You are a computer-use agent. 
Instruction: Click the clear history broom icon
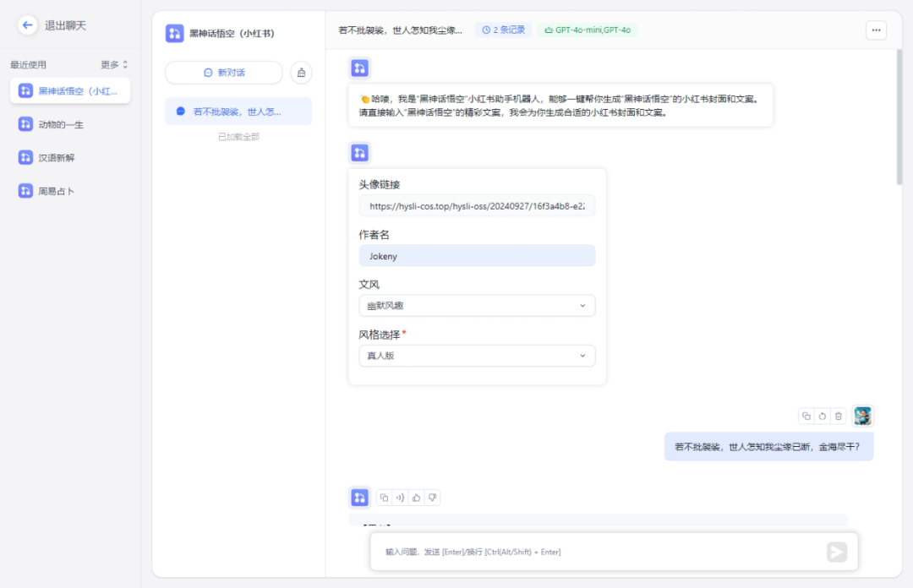tap(301, 73)
